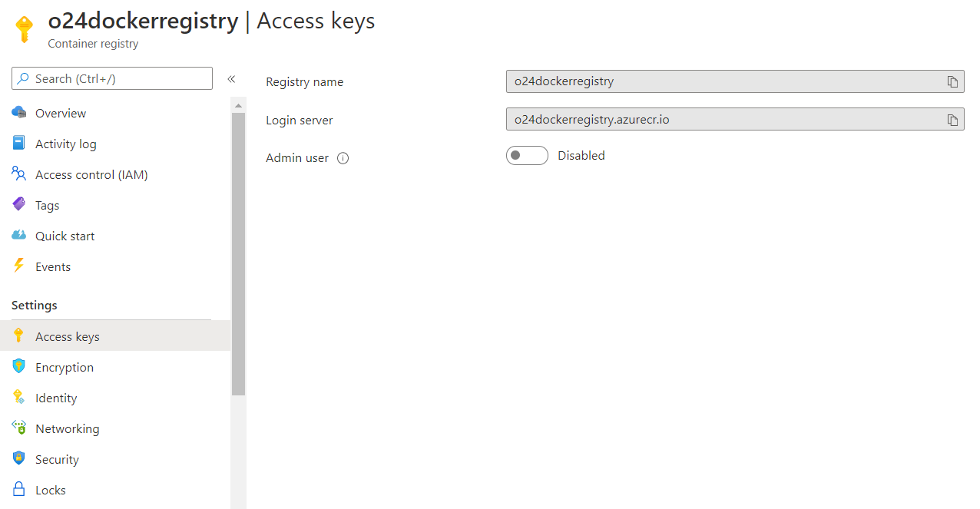Select the Overview icon in sidebar
980x509 pixels.
(18, 113)
